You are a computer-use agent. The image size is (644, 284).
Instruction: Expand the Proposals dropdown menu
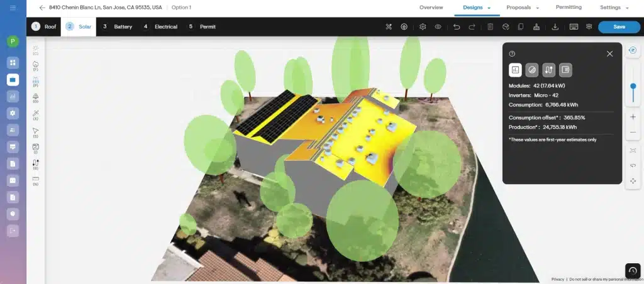tap(538, 8)
